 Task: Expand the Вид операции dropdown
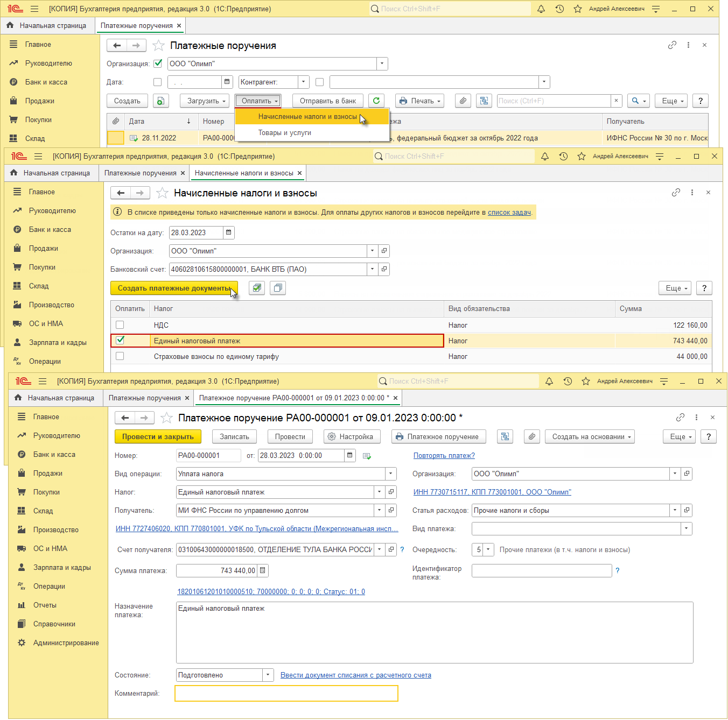(391, 474)
